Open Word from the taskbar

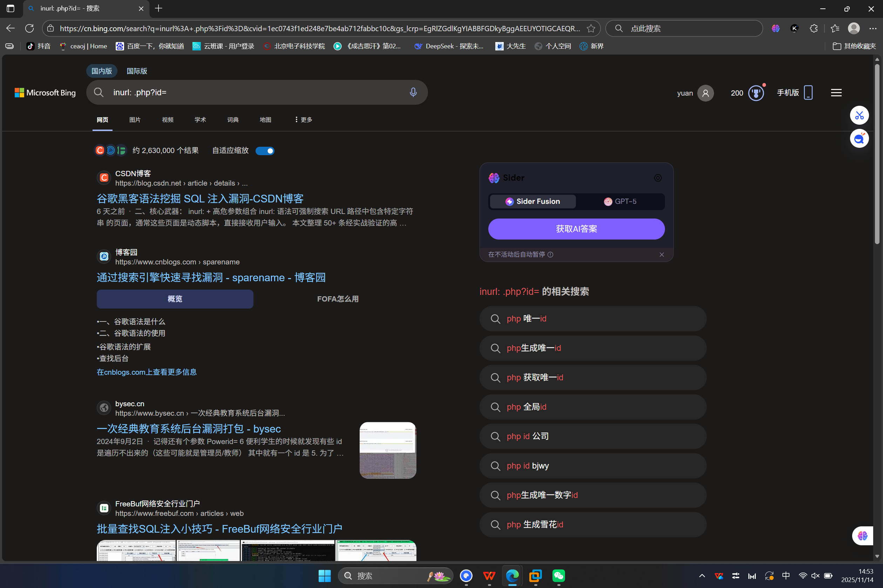click(x=489, y=576)
